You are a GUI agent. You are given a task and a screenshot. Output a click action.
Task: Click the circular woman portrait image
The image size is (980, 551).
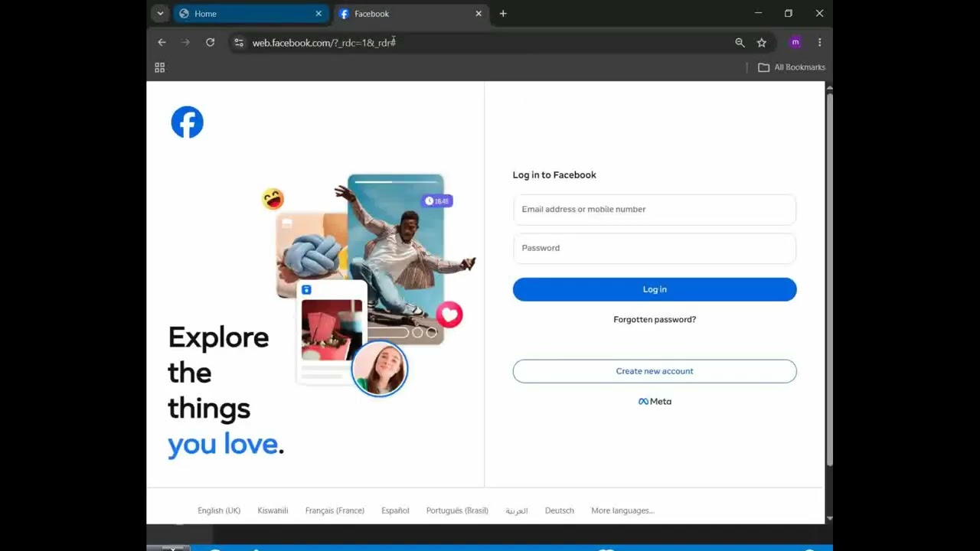[x=380, y=368]
